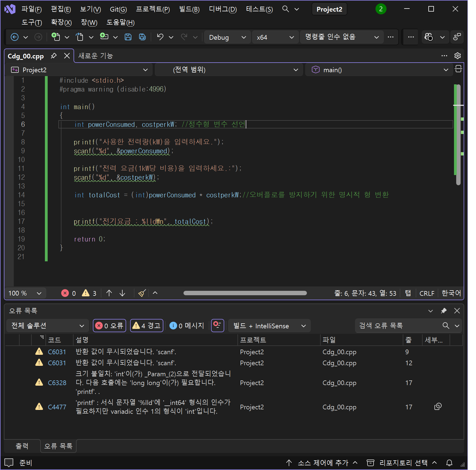Screen dimensions: 476x470
Task: Undo the last edit
Action: 160,37
